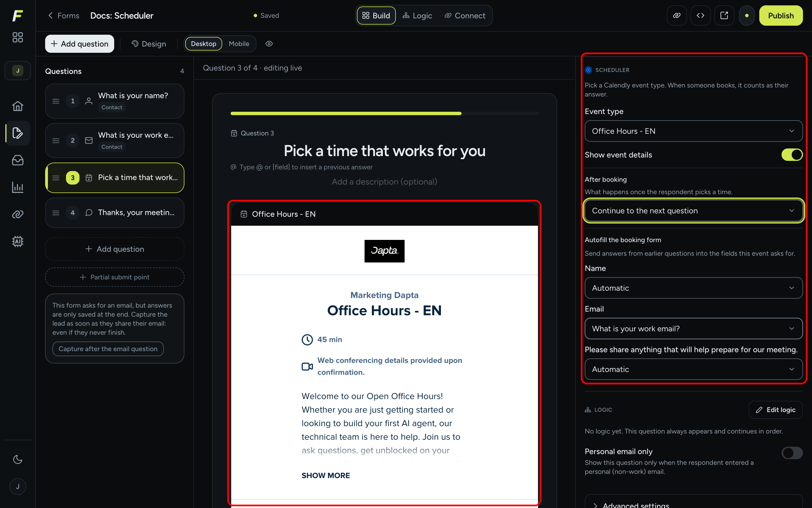Open the Analytics bar chart icon
Screen dimensions: 812x508
17,187
